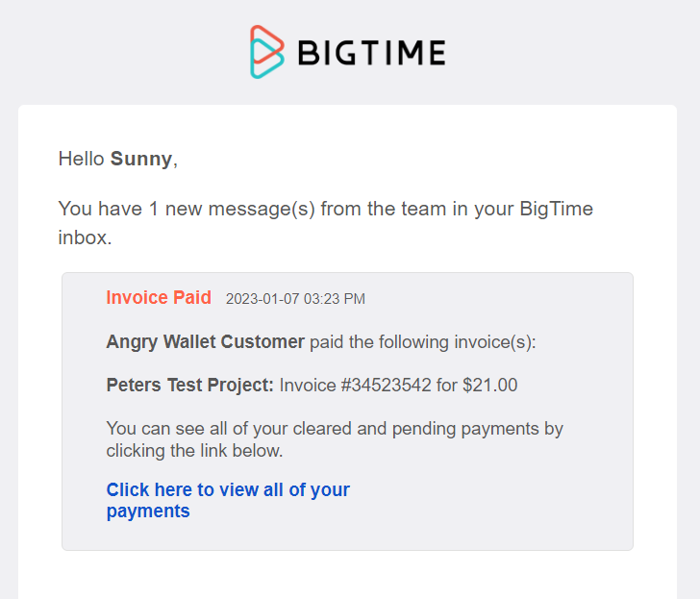Click the Invoice Paid heading
Image resolution: width=700 pixels, height=599 pixels.
159,297
